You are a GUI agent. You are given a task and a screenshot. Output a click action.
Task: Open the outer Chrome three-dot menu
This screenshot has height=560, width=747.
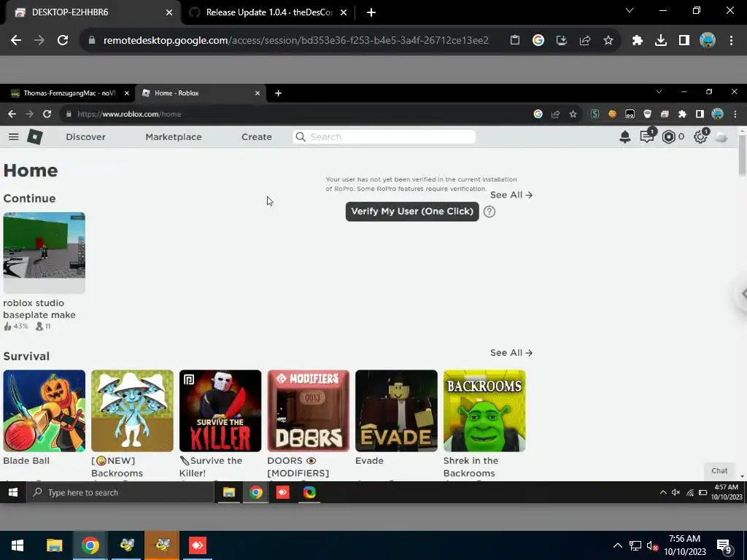(x=731, y=41)
